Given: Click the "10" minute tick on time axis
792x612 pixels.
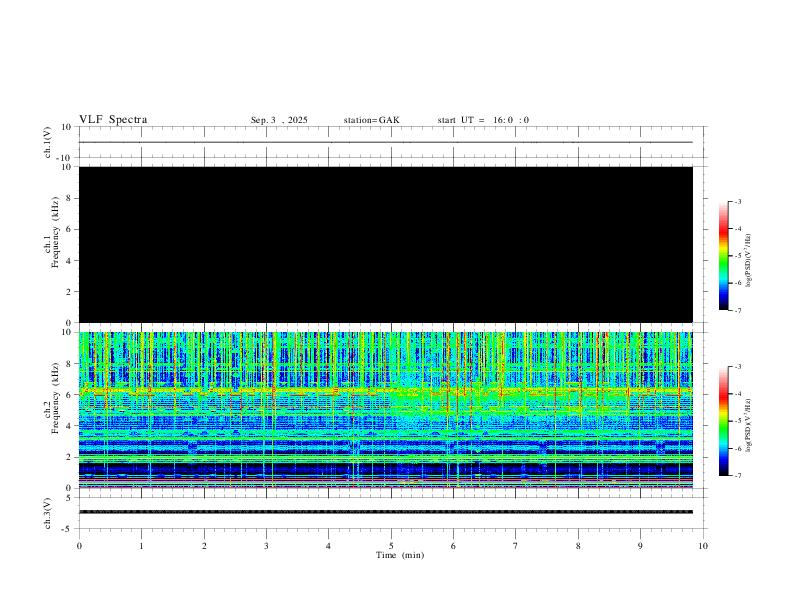Looking at the screenshot, I should 703,546.
